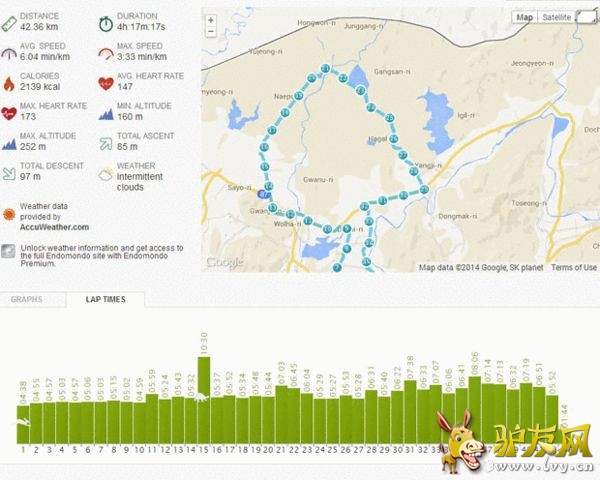Click the duration stopwatch icon
This screenshot has height=480, width=600.
pos(106,21)
